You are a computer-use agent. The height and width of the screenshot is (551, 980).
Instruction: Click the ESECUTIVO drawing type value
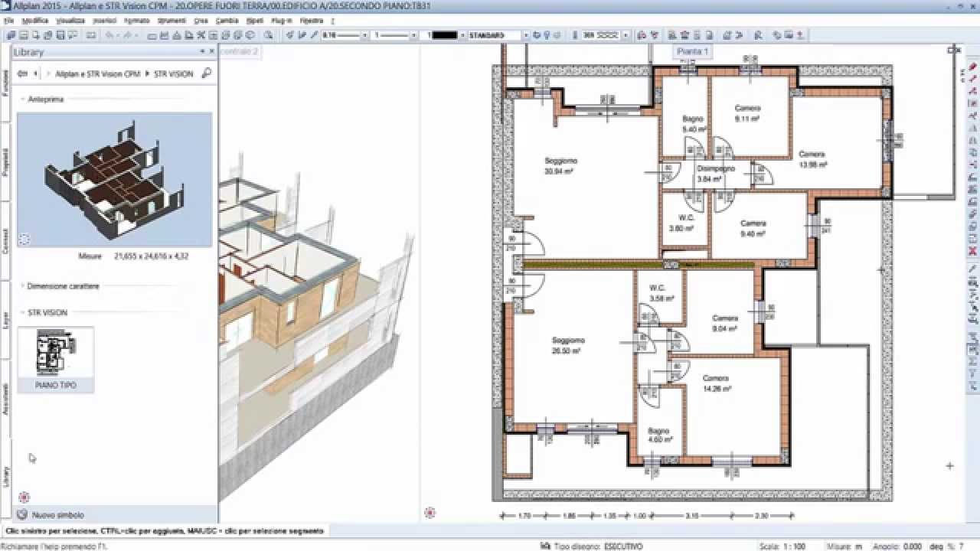(623, 546)
